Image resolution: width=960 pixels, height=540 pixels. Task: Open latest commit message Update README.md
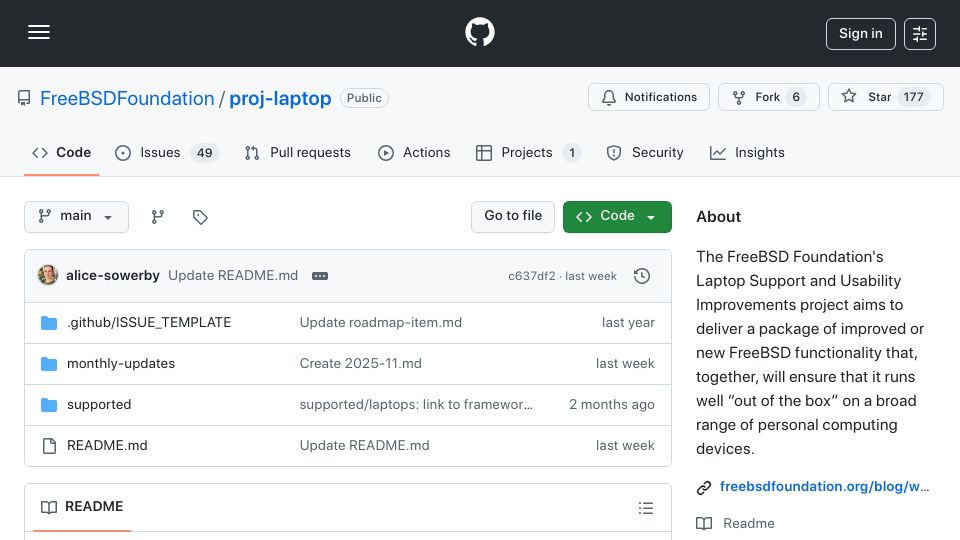pyautogui.click(x=233, y=276)
